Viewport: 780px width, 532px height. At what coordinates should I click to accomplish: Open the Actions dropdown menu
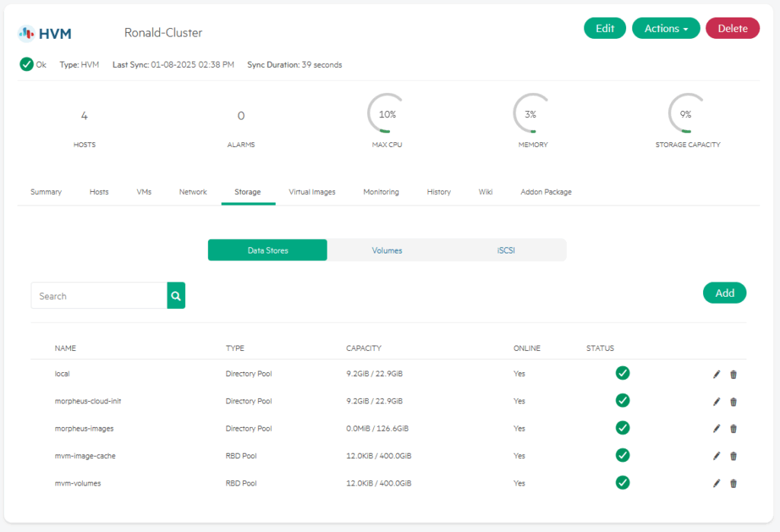[666, 28]
